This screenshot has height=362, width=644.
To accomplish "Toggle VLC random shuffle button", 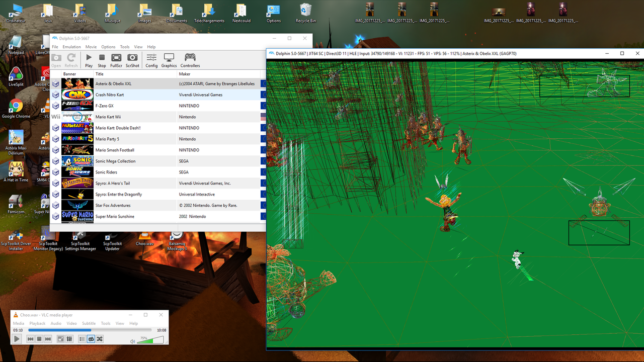I will pyautogui.click(x=100, y=339).
